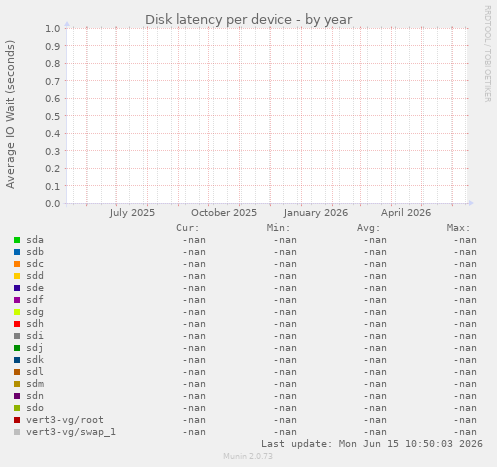Click the sdd yellow legend swatch
The image size is (497, 467).
pyautogui.click(x=17, y=276)
